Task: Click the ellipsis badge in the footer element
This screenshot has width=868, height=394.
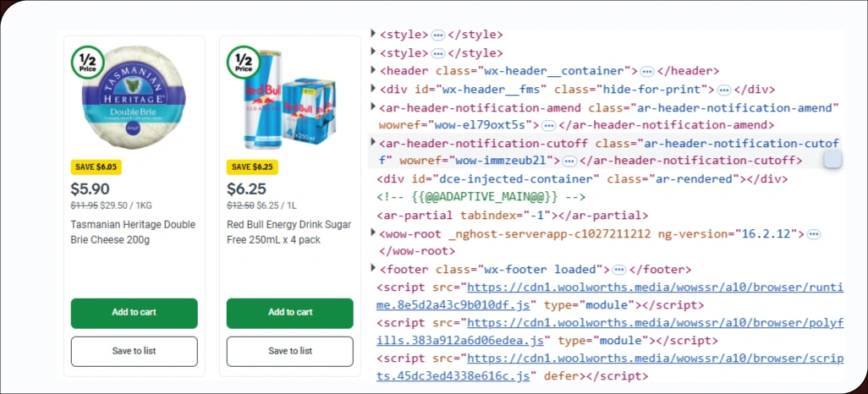Action: 619,270
